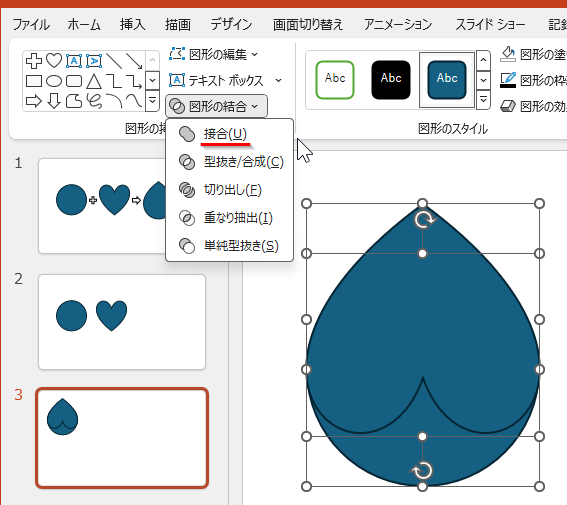
Task: Choose the isosceles triangle shape
Action: pyautogui.click(x=94, y=81)
